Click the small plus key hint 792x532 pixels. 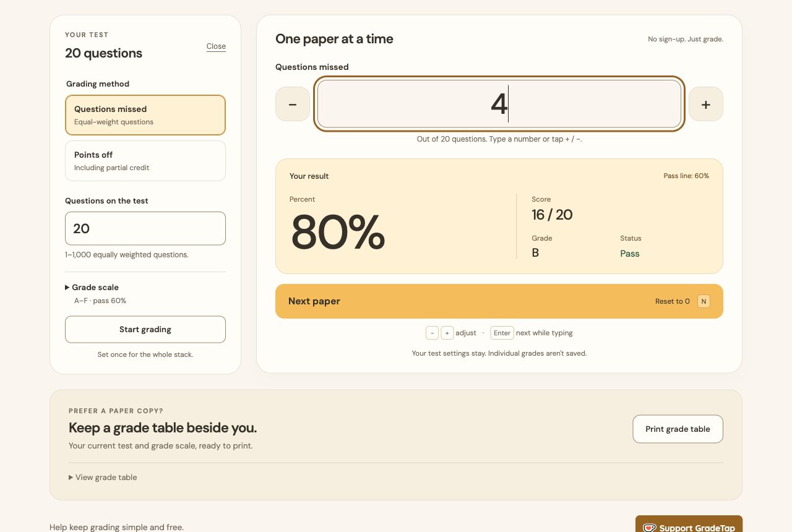pos(447,333)
